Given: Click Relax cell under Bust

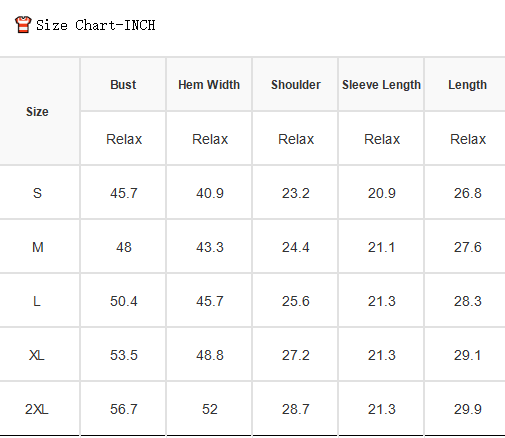Looking at the screenshot, I should (x=124, y=139).
